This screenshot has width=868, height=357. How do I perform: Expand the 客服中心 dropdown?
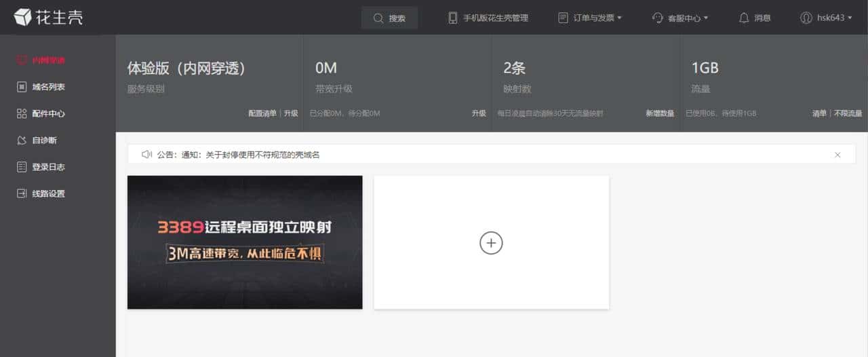pyautogui.click(x=679, y=18)
